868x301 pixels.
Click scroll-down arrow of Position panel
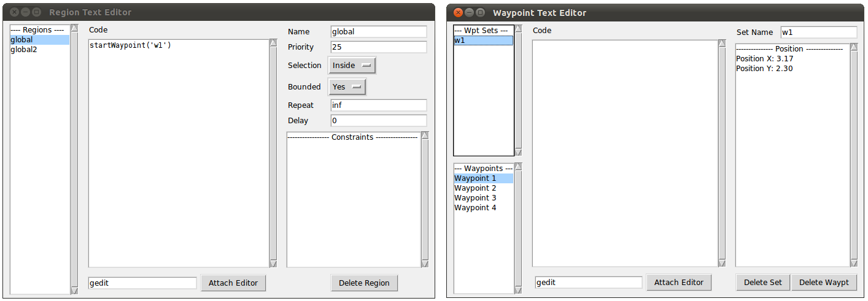pyautogui.click(x=854, y=263)
